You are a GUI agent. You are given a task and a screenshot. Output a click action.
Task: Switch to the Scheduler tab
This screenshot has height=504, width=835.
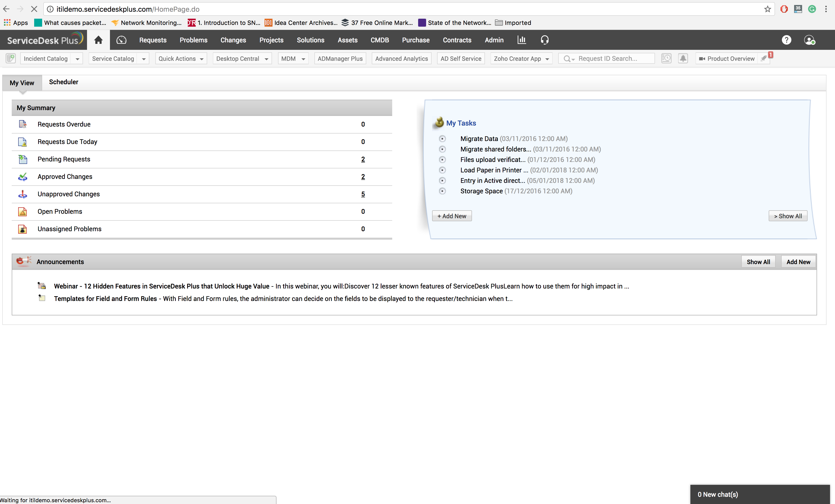pos(63,82)
